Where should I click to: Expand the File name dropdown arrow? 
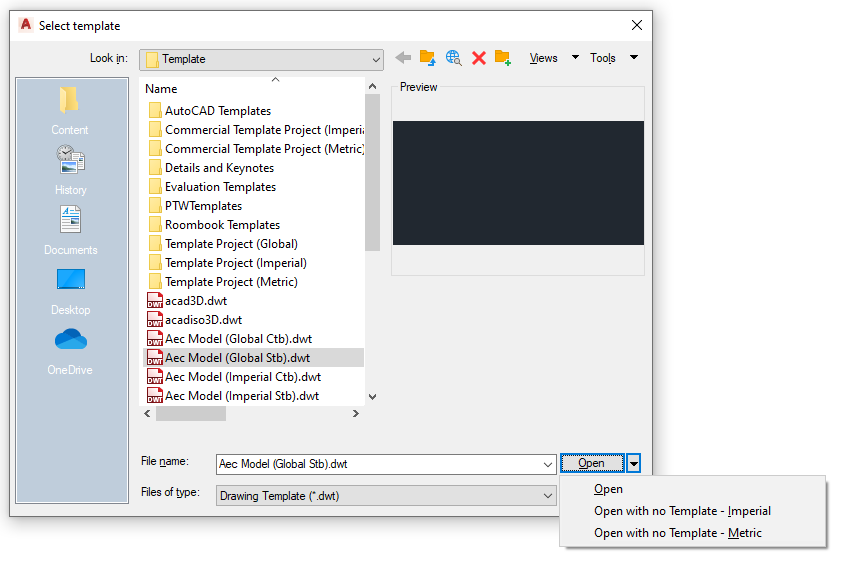(x=547, y=464)
